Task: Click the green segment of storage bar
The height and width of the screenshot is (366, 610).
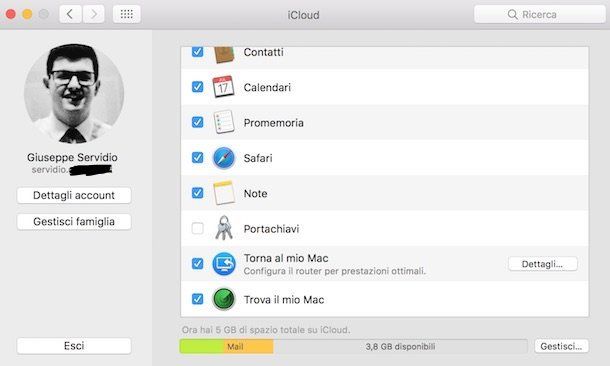Action: coord(201,347)
